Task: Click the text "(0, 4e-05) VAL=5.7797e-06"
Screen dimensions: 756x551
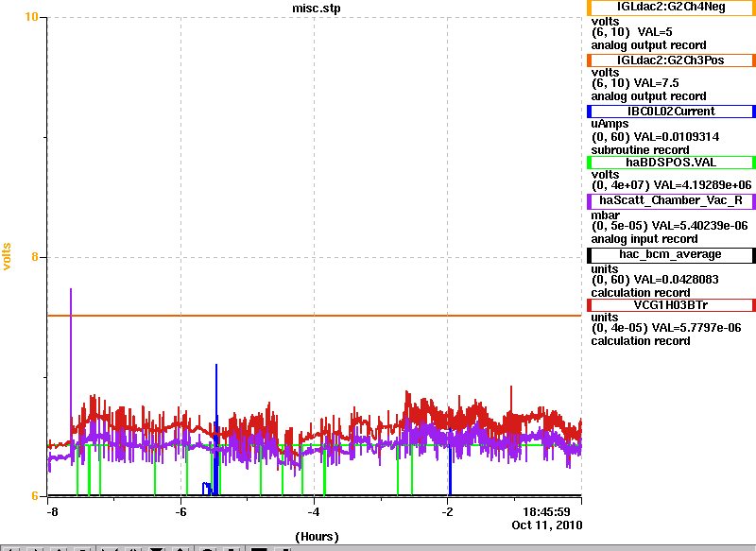Action: coord(666,328)
